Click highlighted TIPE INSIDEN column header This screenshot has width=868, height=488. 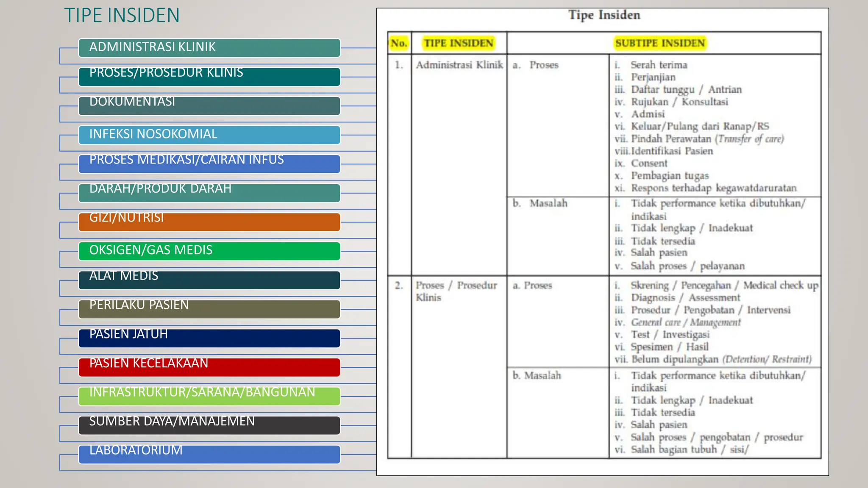click(x=459, y=43)
